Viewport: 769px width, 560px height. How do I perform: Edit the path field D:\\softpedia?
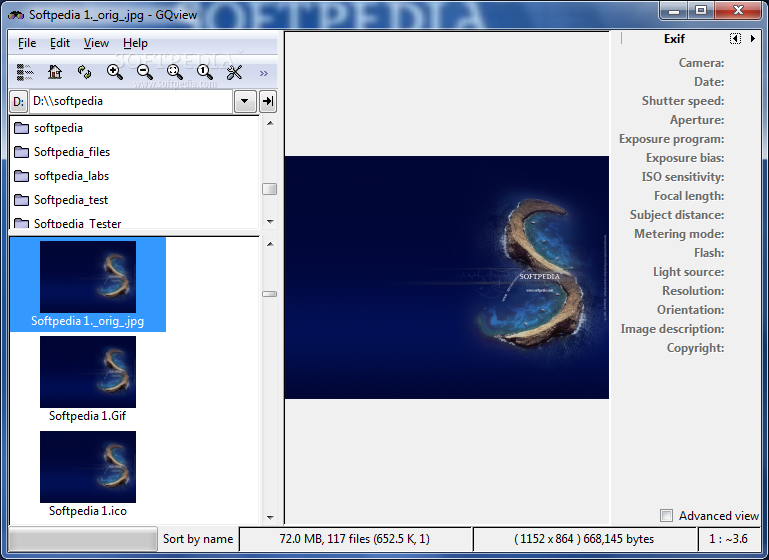click(131, 102)
